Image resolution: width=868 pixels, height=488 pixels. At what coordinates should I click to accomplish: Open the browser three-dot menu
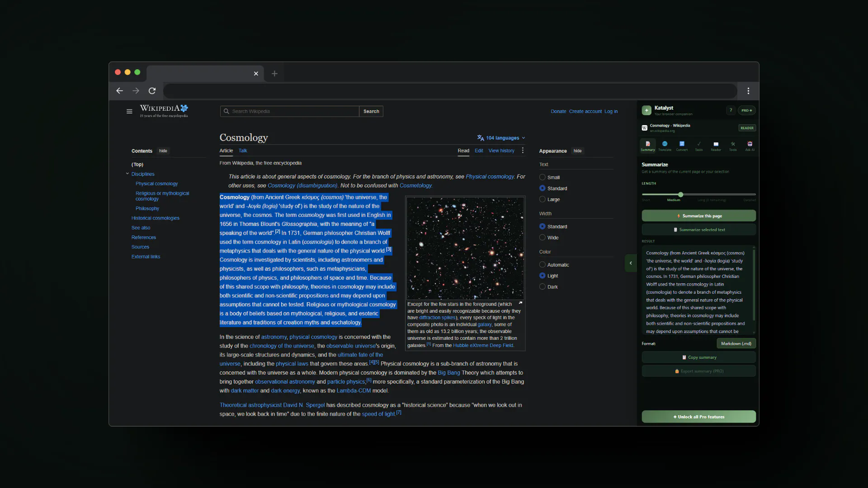point(748,91)
